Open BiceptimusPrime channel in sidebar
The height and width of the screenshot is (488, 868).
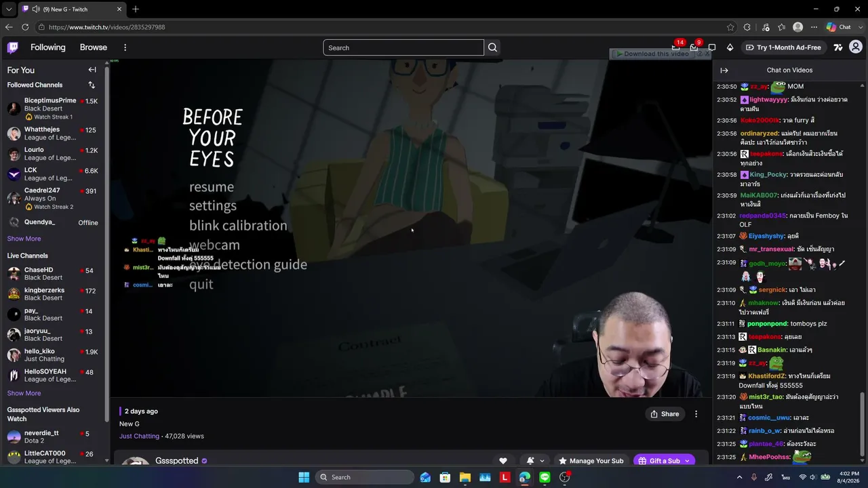point(54,108)
